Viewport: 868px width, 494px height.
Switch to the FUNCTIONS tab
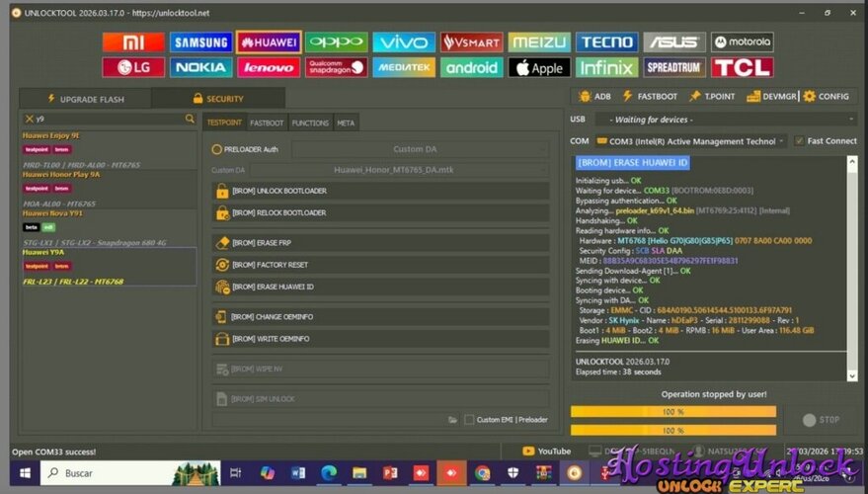point(310,123)
